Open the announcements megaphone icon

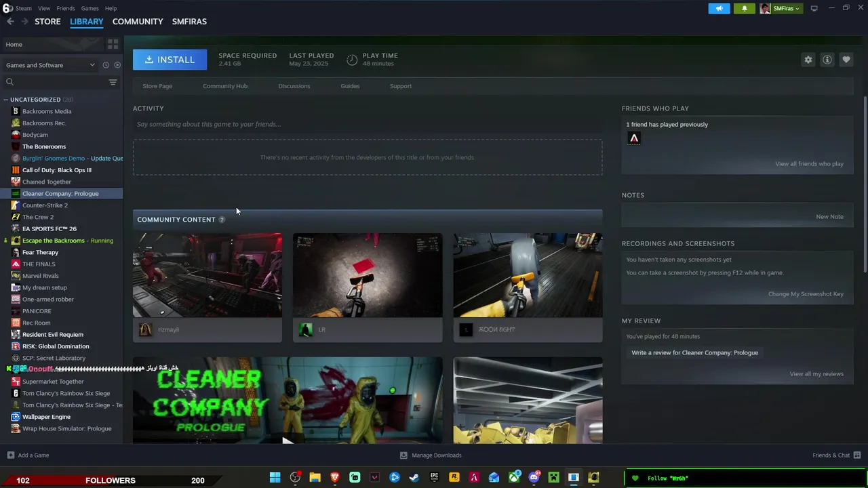[719, 8]
